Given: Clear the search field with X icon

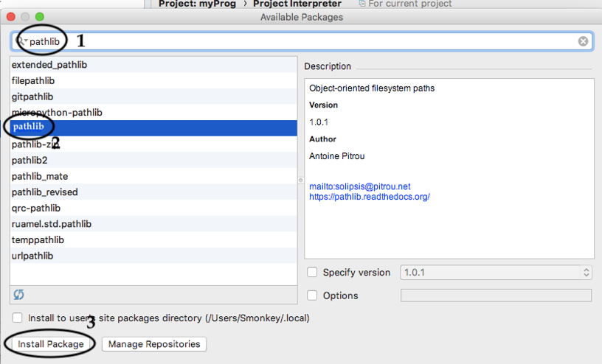Looking at the screenshot, I should click(583, 41).
